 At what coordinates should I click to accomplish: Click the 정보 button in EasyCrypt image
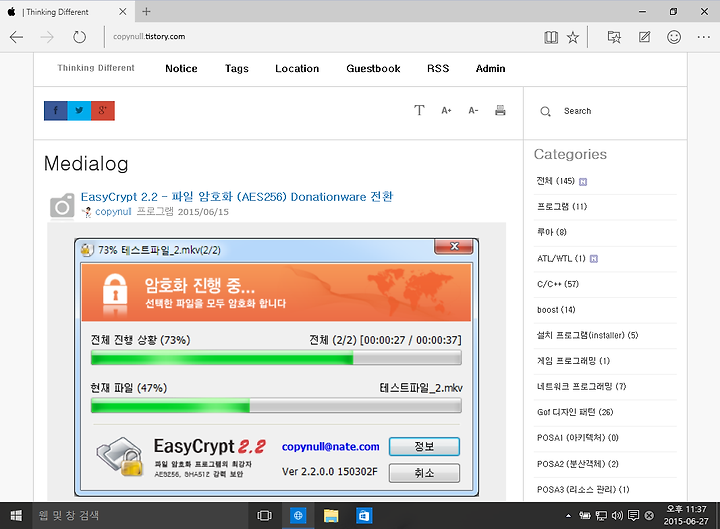click(x=424, y=446)
